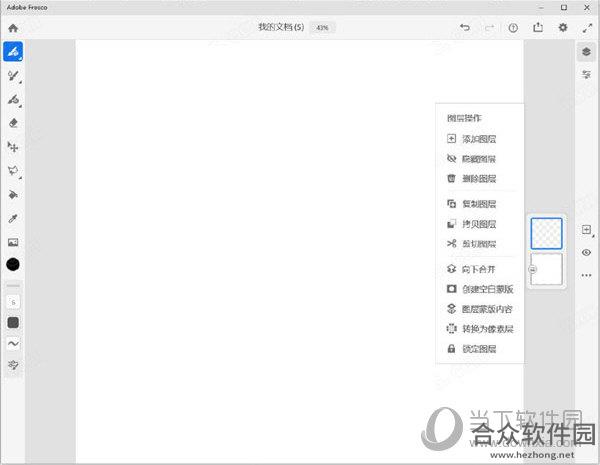Choose 创建空白蒙版 menu entry
Image resolution: width=600 pixels, height=465 pixels.
[x=480, y=289]
